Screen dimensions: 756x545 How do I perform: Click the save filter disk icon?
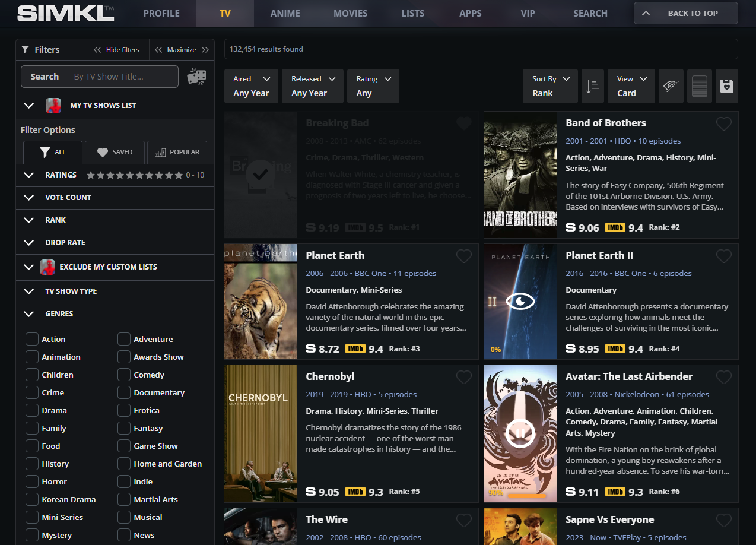tap(726, 86)
